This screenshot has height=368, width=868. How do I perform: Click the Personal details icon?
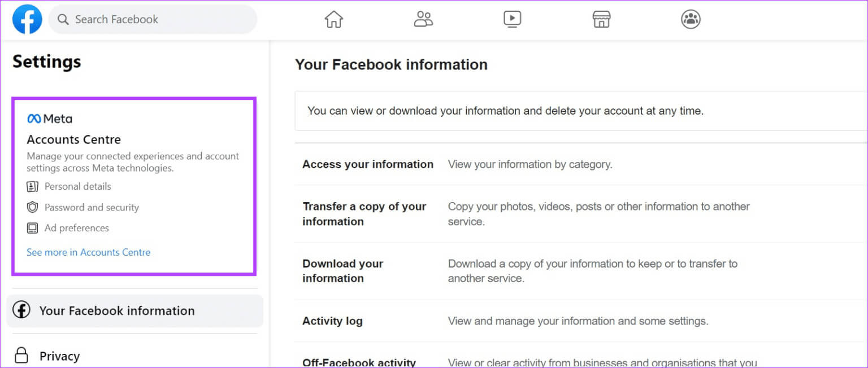(x=33, y=186)
